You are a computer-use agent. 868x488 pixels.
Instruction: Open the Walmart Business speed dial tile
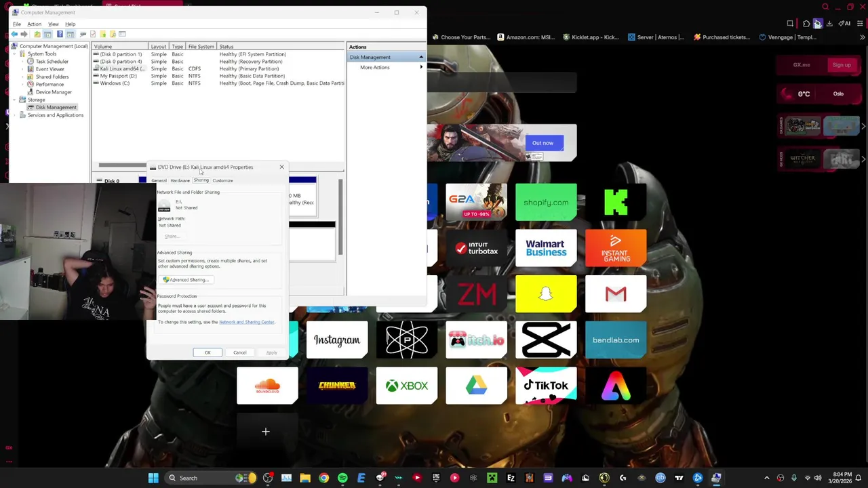click(x=546, y=248)
